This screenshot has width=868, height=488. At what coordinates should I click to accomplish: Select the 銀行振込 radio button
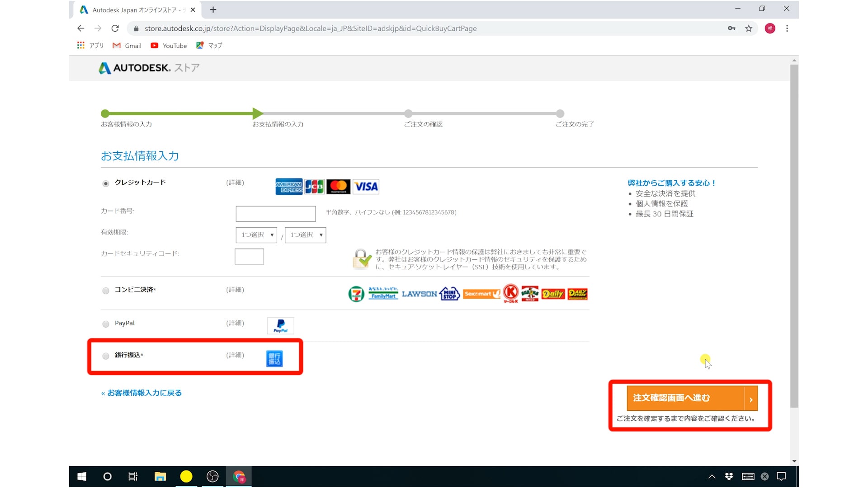(106, 356)
